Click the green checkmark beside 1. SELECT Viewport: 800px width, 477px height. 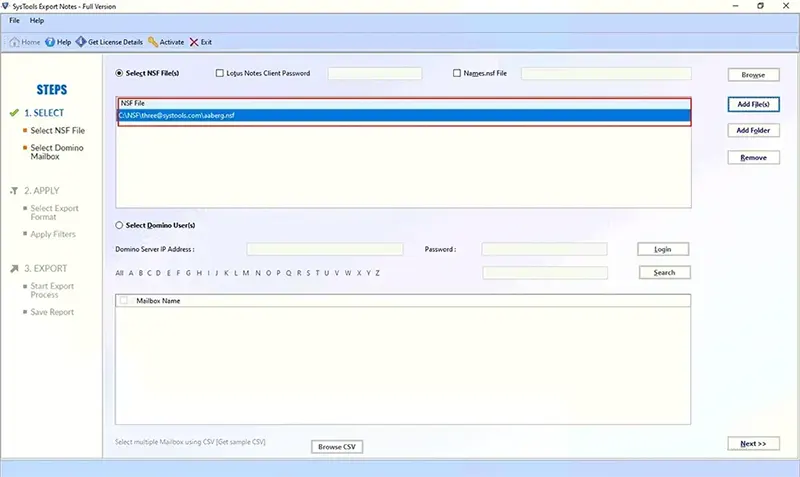pos(14,113)
